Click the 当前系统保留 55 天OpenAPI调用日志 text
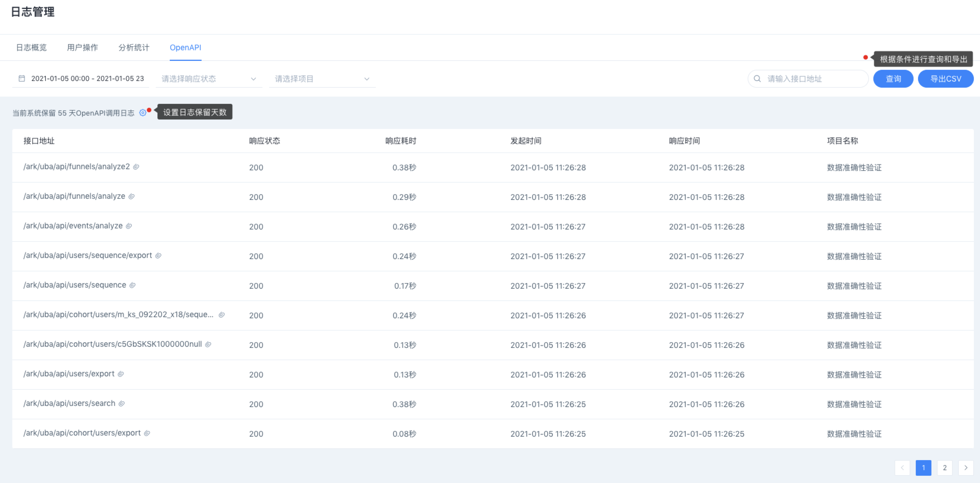Viewport: 980px width, 483px height. click(x=73, y=113)
